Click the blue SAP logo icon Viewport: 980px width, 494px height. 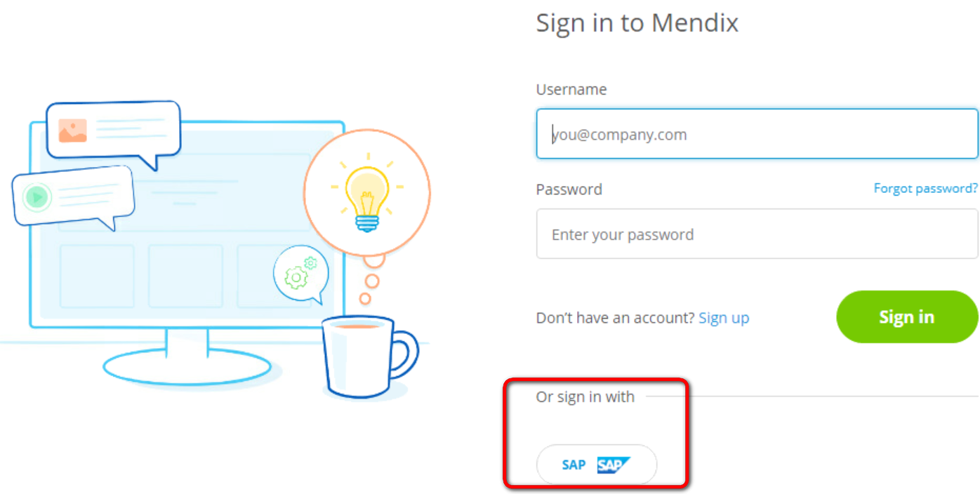(x=614, y=465)
